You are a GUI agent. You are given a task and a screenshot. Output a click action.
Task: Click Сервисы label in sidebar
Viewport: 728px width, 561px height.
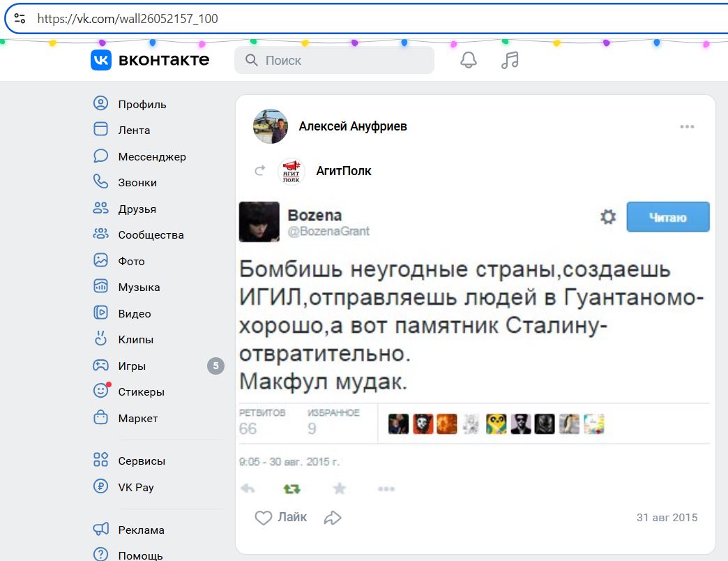point(142,461)
